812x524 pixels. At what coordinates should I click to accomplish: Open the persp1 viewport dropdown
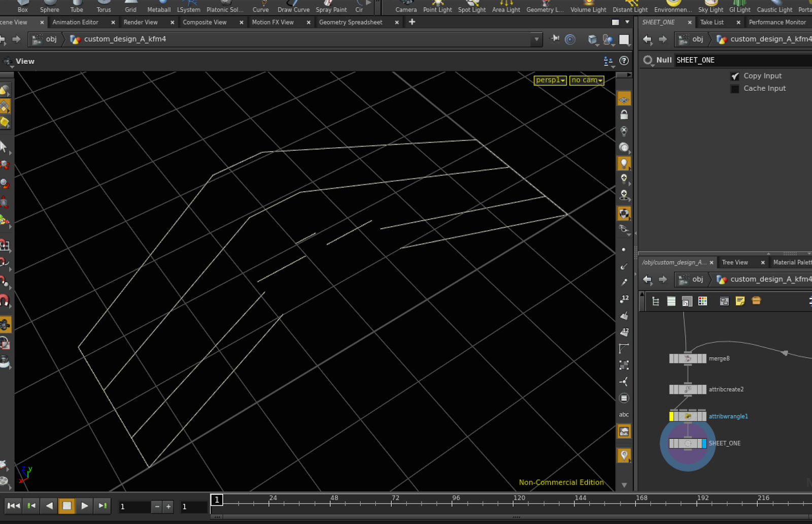[x=550, y=80]
